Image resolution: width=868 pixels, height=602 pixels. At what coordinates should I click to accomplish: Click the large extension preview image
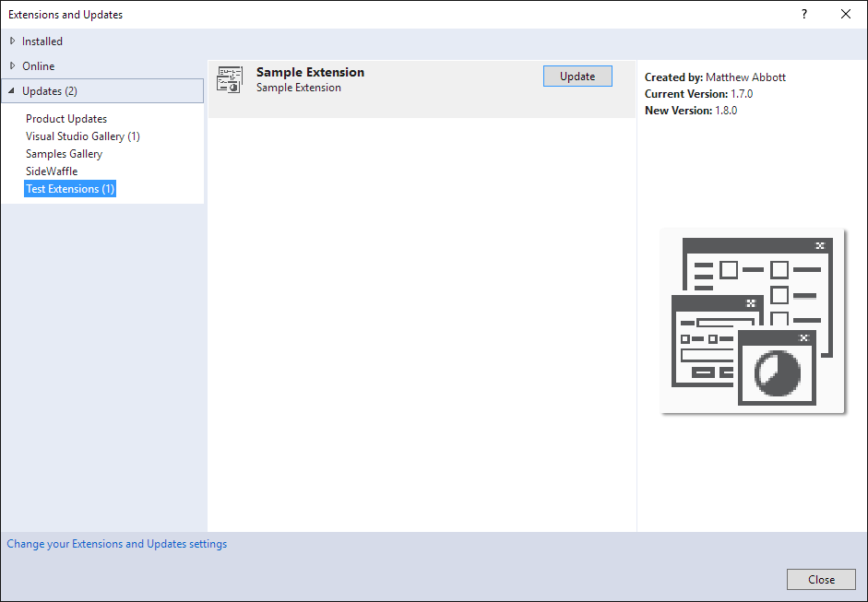[753, 321]
